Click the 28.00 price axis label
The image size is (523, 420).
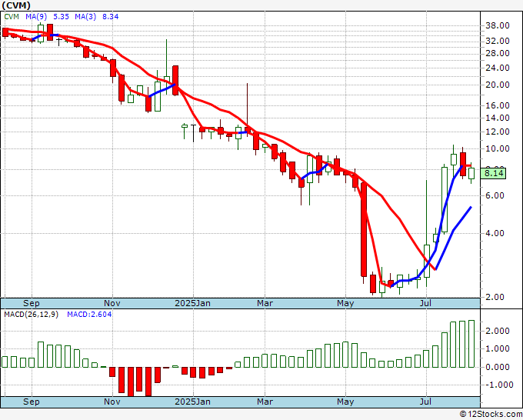[x=498, y=53]
